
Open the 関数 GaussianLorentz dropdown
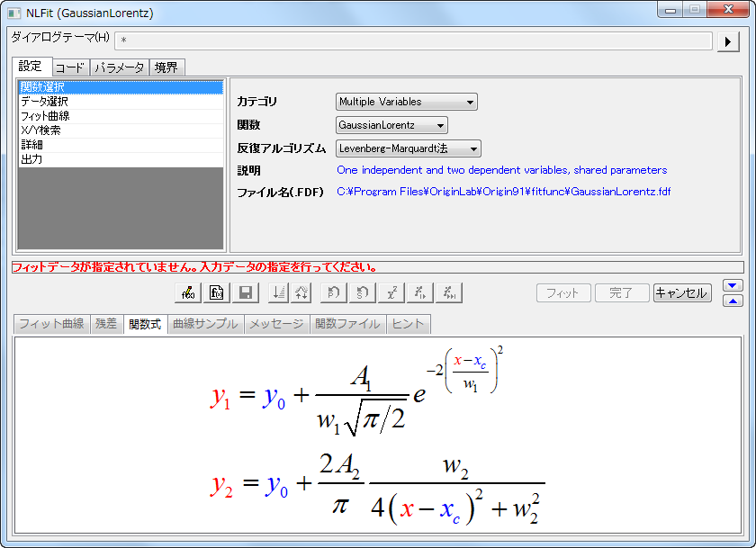click(x=391, y=125)
